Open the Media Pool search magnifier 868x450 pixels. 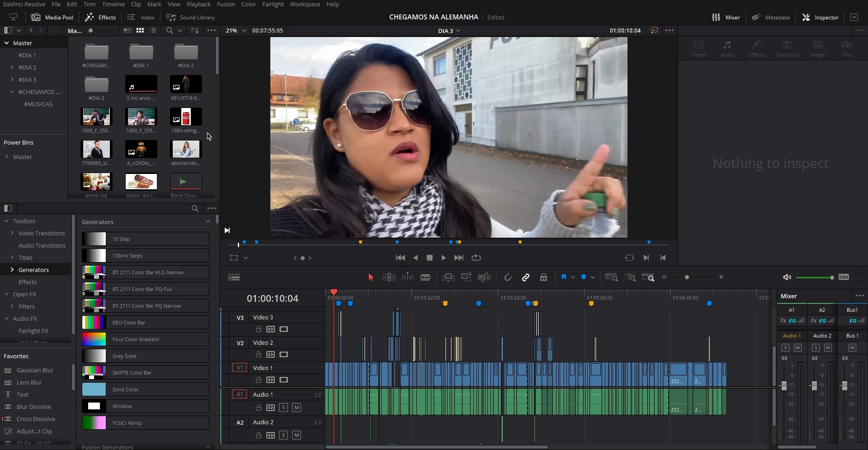point(170,30)
